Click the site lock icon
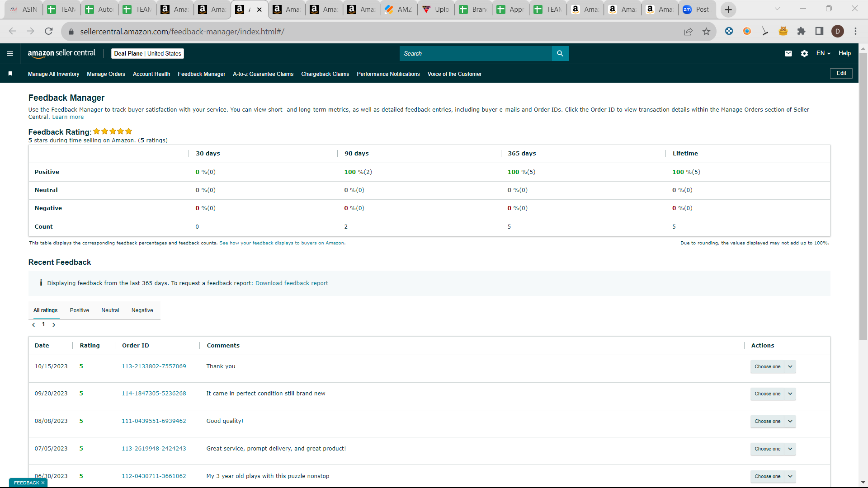Image resolution: width=868 pixels, height=488 pixels. [x=71, y=32]
